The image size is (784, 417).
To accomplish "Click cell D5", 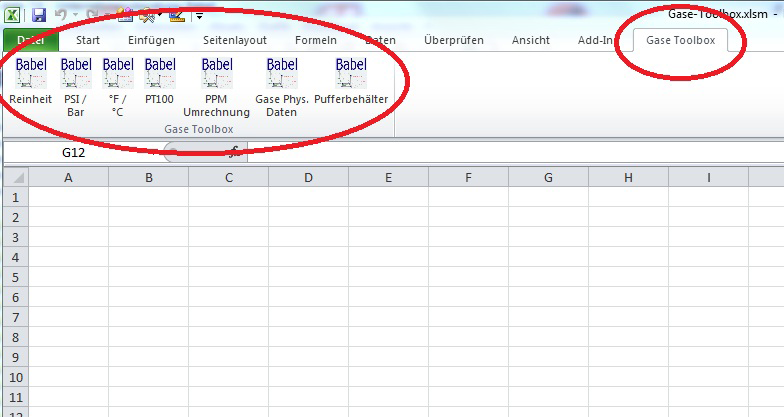I will [x=308, y=277].
